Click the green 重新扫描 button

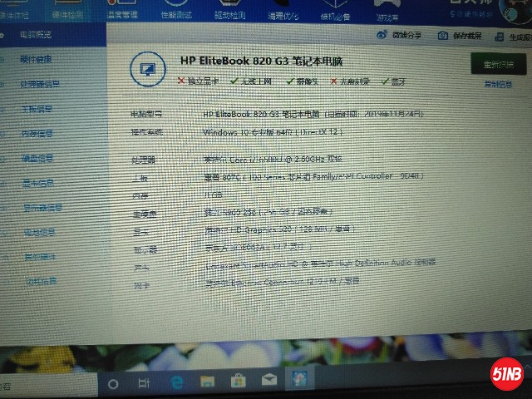click(x=499, y=64)
